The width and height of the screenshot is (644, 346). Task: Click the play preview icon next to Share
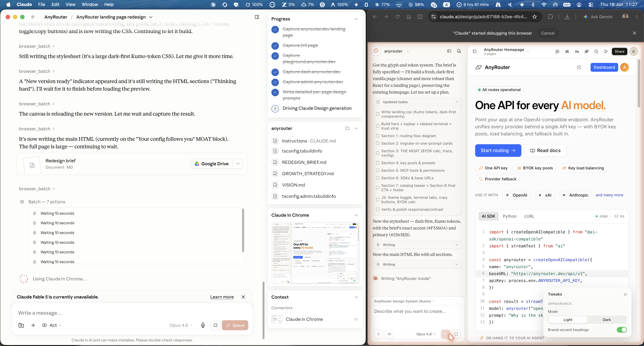point(606,51)
